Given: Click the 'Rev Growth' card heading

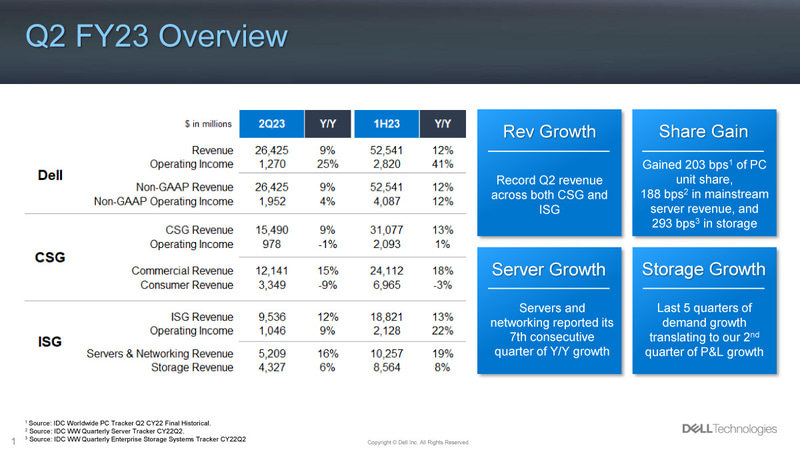Looking at the screenshot, I should point(549,132).
